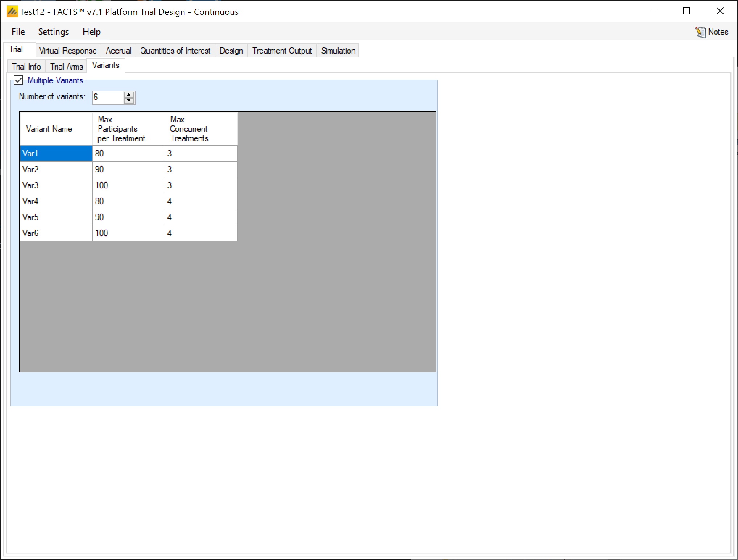The image size is (738, 560).
Task: Uncheck the Multiple Variants checkbox
Action: pyautogui.click(x=18, y=80)
